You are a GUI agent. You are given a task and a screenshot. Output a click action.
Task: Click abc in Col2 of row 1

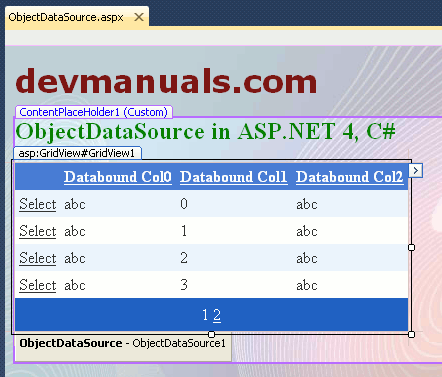point(307,231)
